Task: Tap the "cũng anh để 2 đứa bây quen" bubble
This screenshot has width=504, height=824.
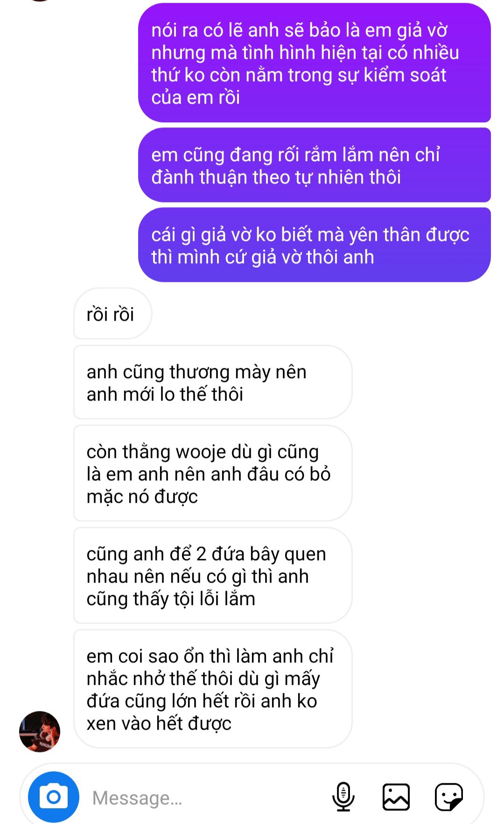Action: (x=213, y=576)
